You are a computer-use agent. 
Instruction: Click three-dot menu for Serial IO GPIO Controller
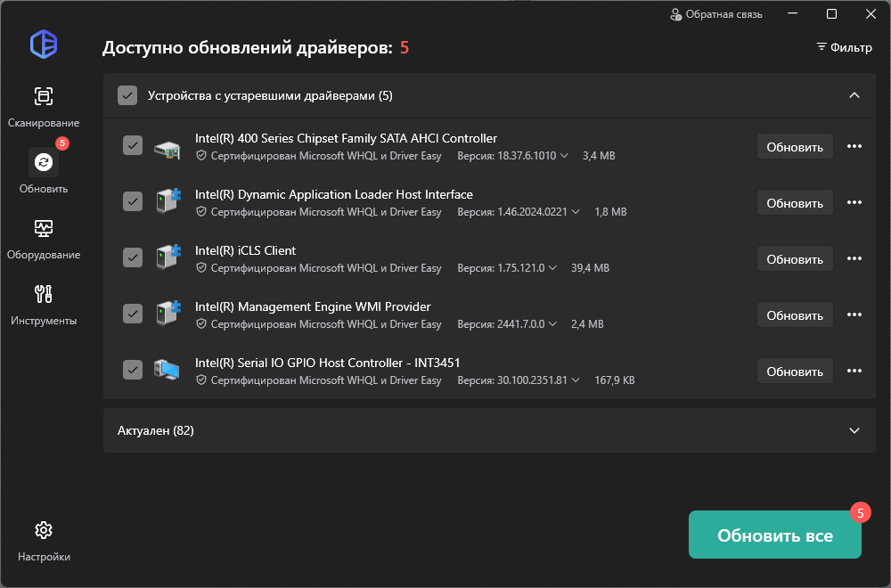[x=854, y=371]
